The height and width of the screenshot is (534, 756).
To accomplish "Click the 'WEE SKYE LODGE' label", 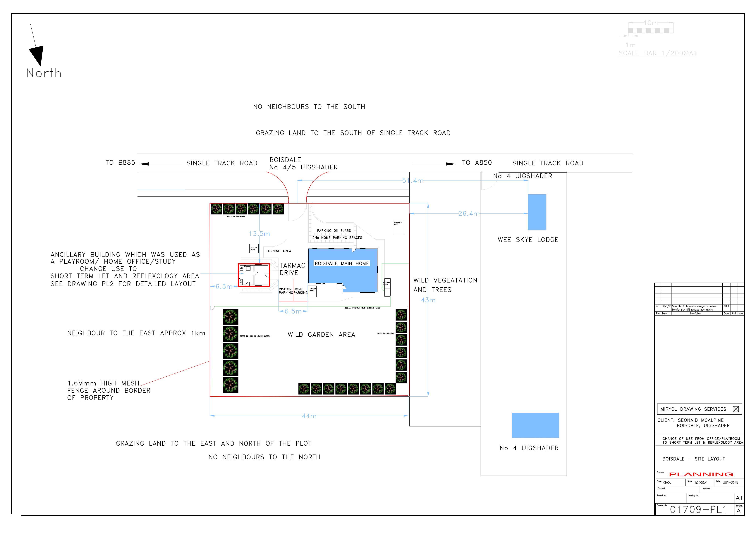I will pos(528,240).
